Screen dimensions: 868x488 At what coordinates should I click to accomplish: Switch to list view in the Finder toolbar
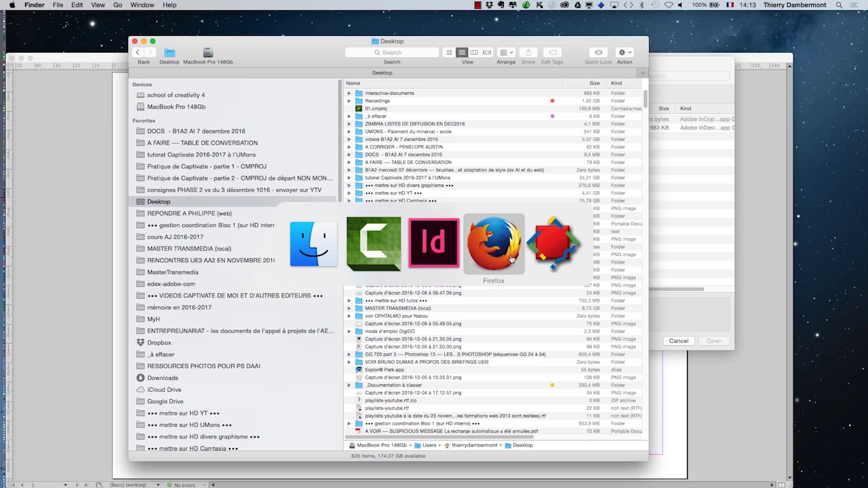coord(461,52)
